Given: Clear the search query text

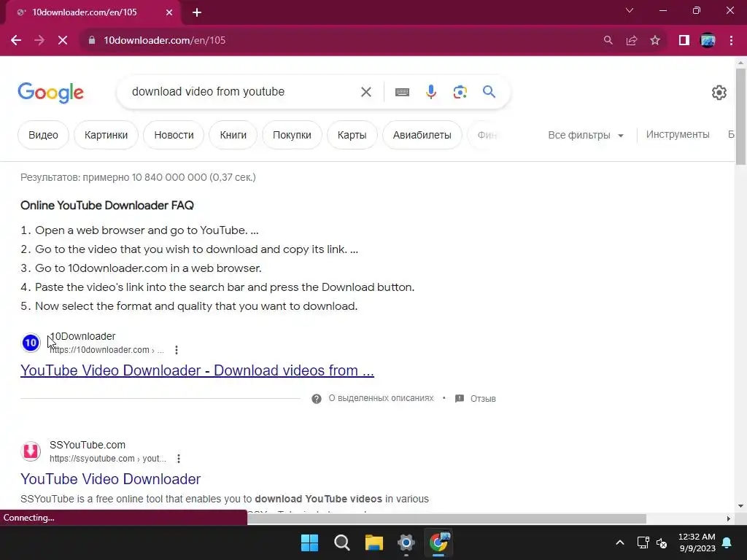Looking at the screenshot, I should (x=366, y=92).
